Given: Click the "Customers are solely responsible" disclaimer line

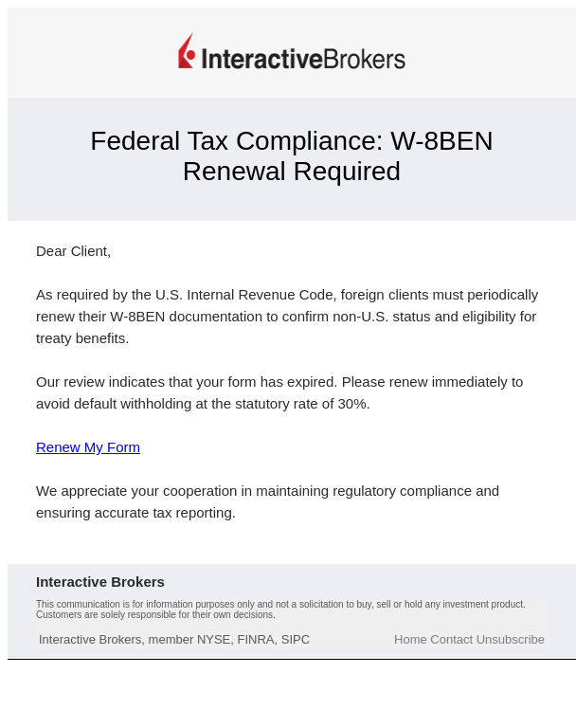Looking at the screenshot, I should pos(155,615).
